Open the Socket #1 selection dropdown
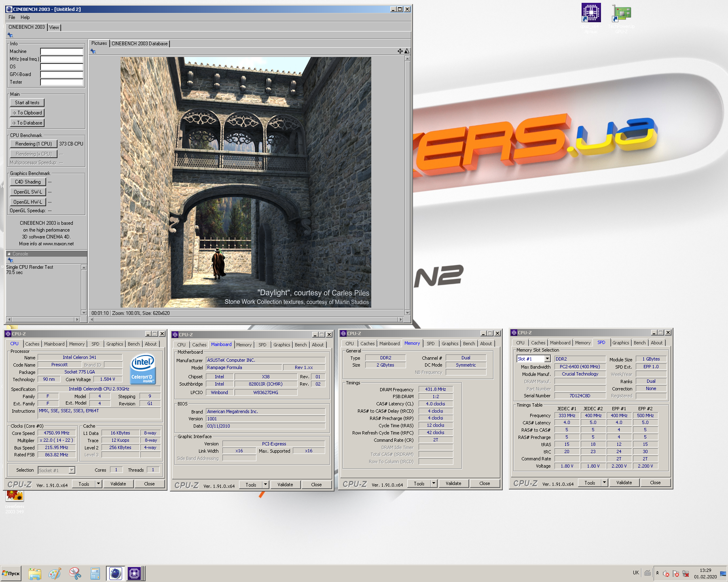The height and width of the screenshot is (582, 728). click(x=72, y=470)
